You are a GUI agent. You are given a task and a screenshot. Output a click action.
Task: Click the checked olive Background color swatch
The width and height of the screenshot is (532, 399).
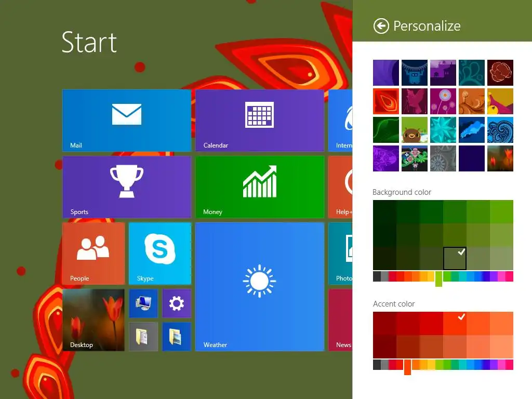tap(455, 258)
